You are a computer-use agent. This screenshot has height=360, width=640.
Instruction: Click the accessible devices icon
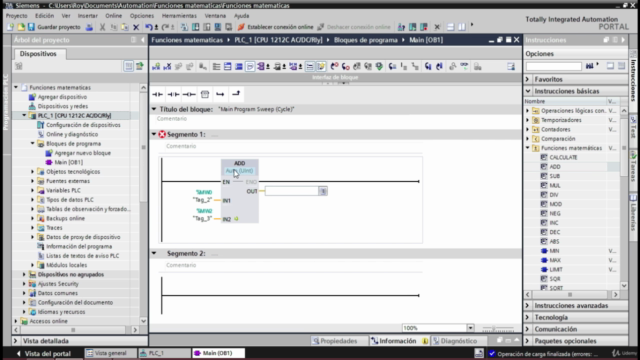[x=401, y=27]
